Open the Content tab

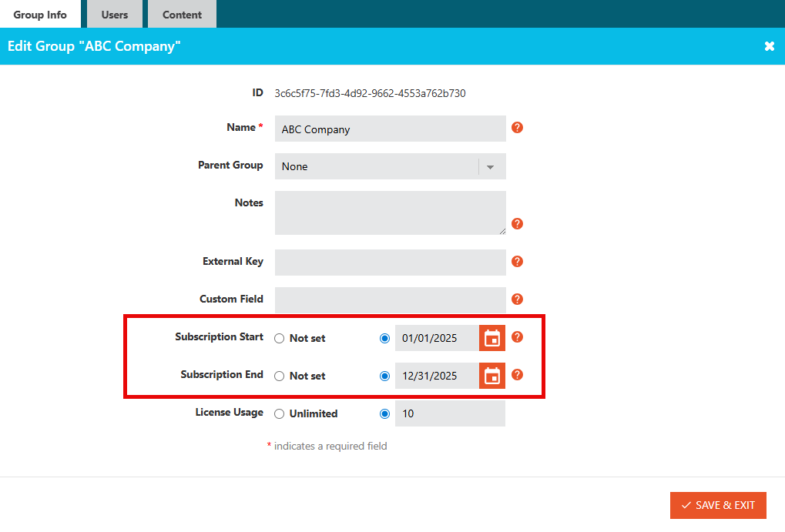point(182,15)
